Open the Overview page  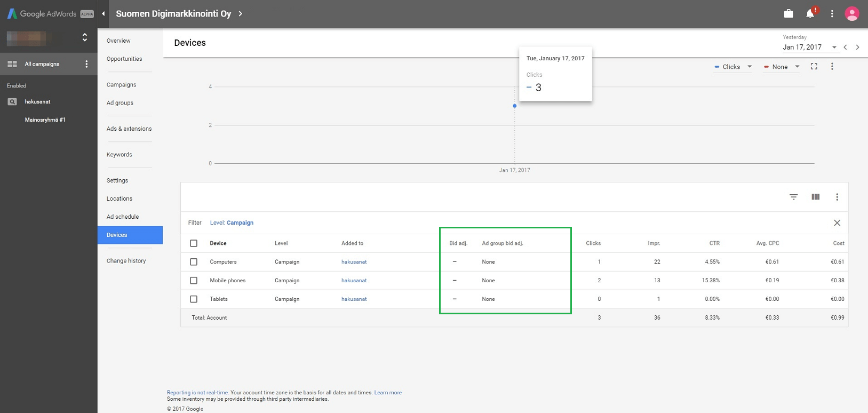pyautogui.click(x=118, y=41)
